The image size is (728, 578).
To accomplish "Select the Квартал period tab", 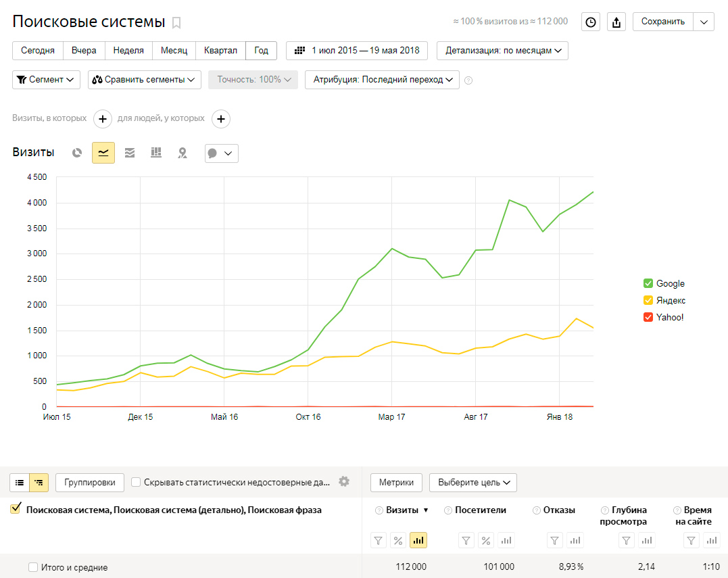I will 220,51.
